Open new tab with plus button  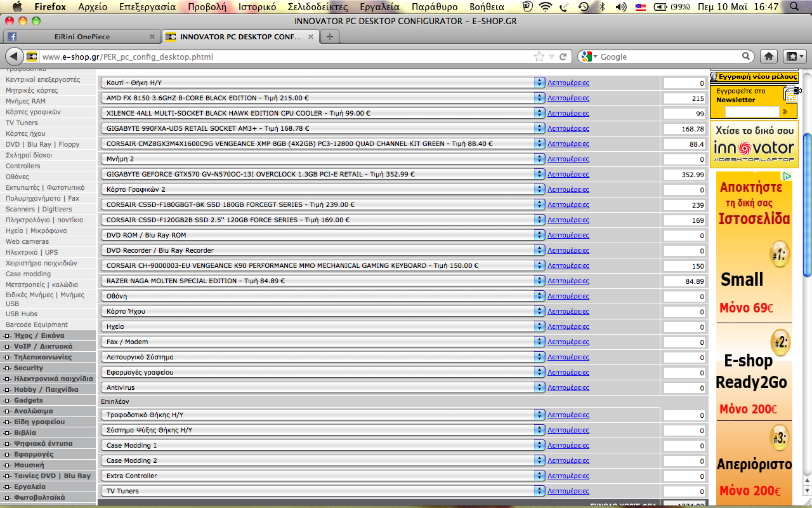click(x=329, y=37)
